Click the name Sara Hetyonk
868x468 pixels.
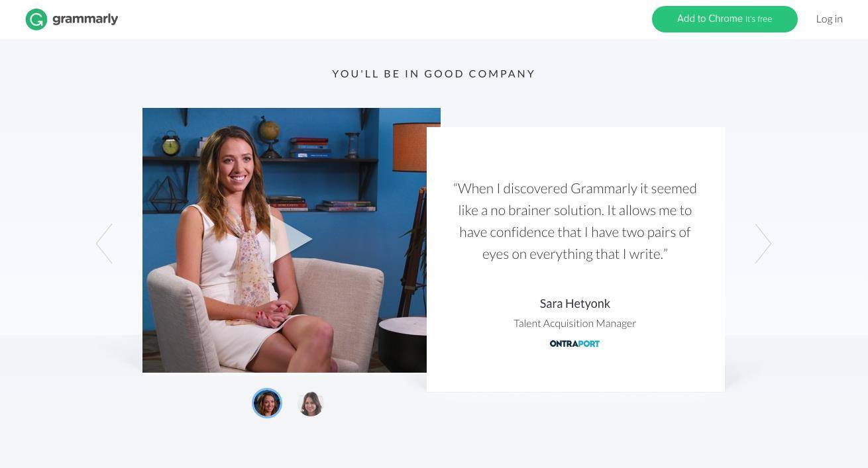pyautogui.click(x=574, y=303)
